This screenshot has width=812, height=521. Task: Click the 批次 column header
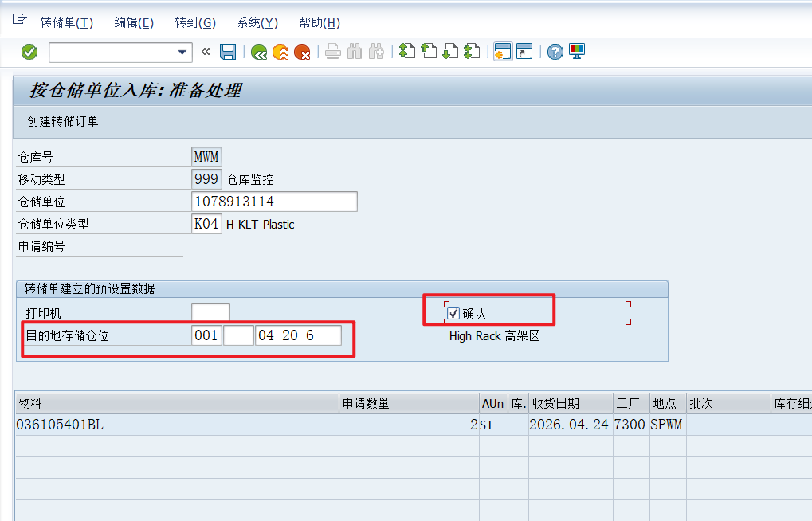point(728,403)
